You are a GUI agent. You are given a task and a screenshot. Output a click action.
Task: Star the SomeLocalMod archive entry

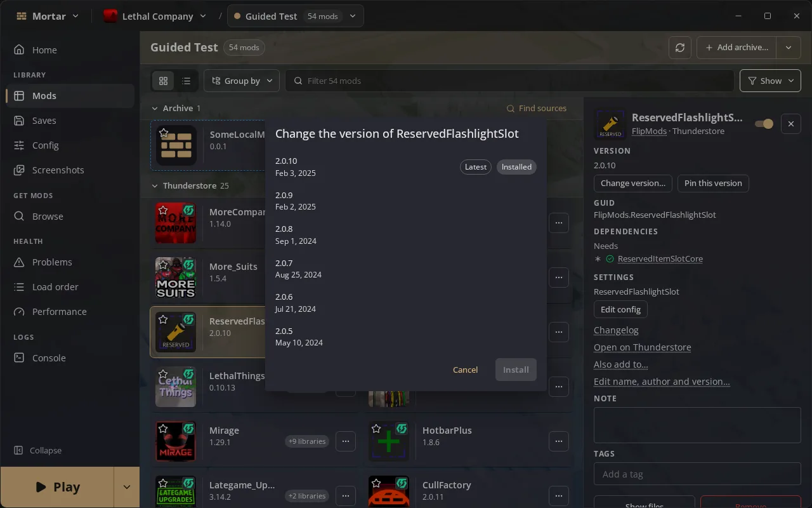164,133
